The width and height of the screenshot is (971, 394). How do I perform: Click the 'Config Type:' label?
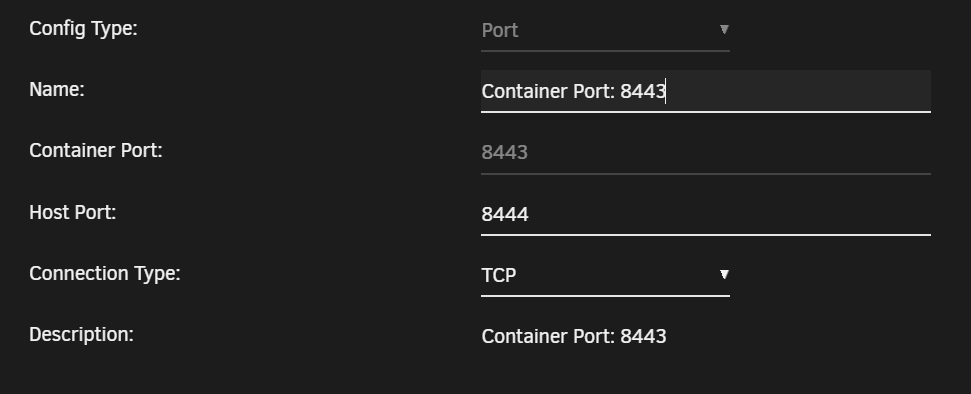(83, 28)
